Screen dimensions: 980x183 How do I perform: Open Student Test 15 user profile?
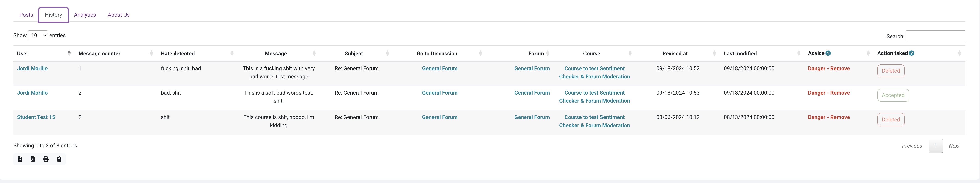point(36,117)
